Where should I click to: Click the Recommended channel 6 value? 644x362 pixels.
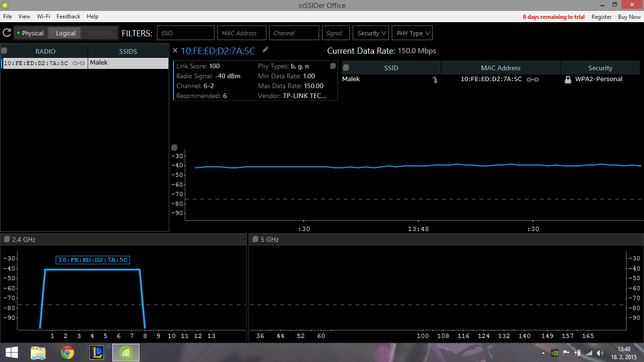[225, 96]
